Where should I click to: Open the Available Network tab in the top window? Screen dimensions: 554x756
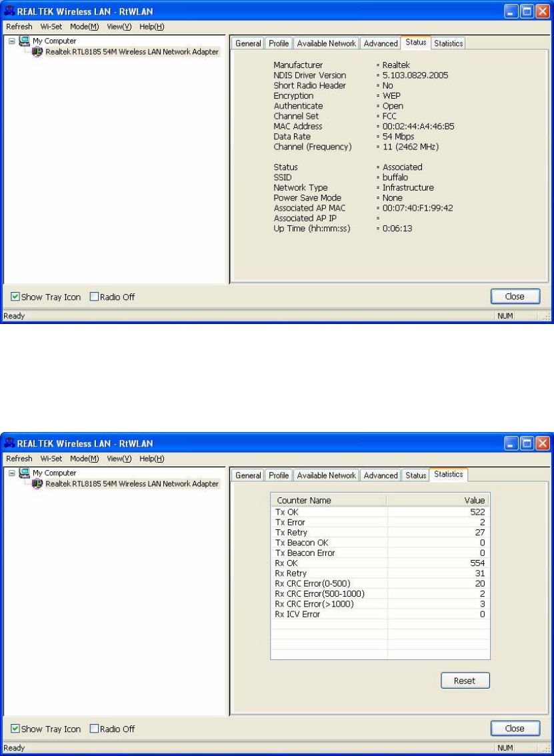click(327, 43)
